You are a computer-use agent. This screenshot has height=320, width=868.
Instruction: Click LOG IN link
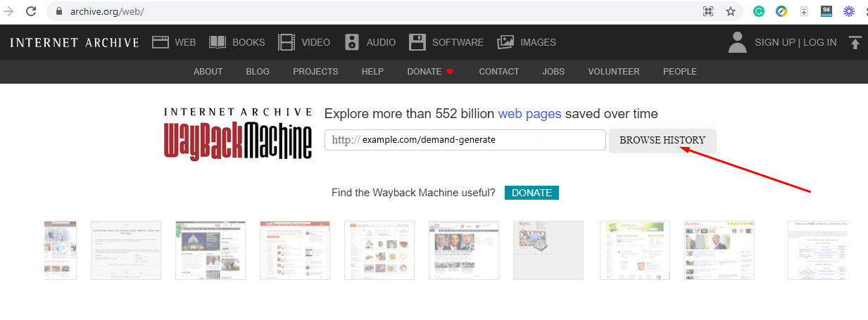click(820, 42)
